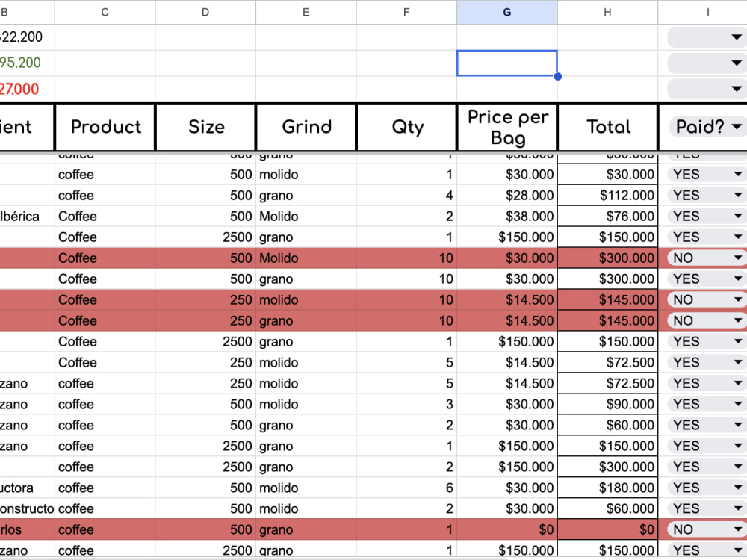This screenshot has height=560, width=747.
Task: Click the Grind header cell
Action: click(x=306, y=127)
